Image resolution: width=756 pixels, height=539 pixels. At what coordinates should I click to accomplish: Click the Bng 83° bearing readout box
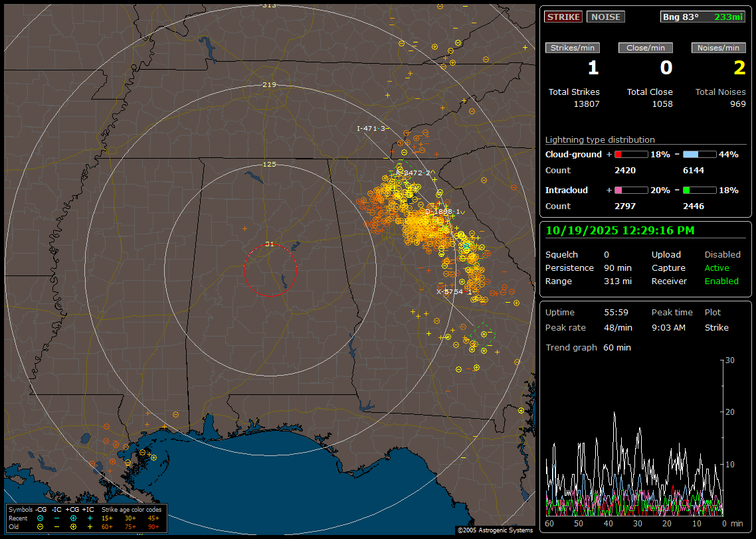pyautogui.click(x=703, y=17)
